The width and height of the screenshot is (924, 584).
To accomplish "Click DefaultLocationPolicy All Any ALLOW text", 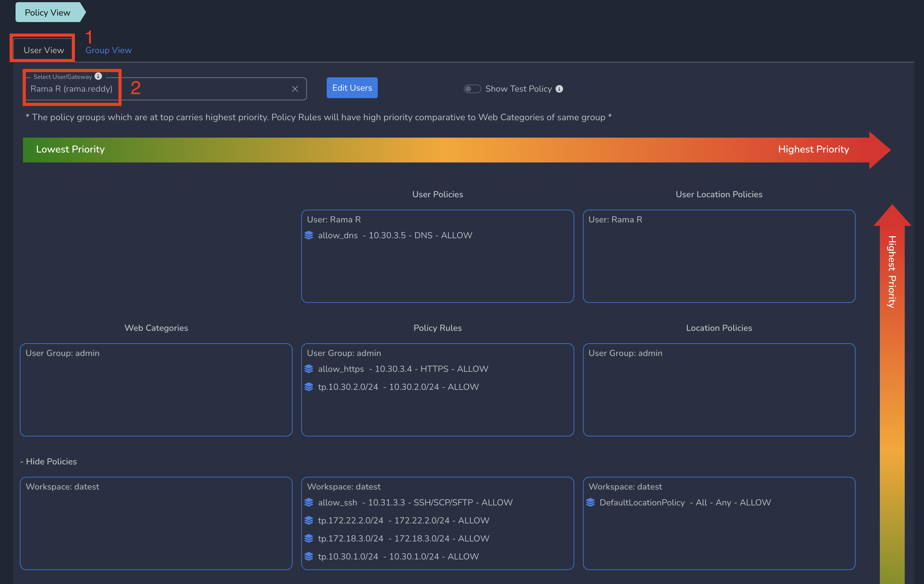I will [685, 502].
